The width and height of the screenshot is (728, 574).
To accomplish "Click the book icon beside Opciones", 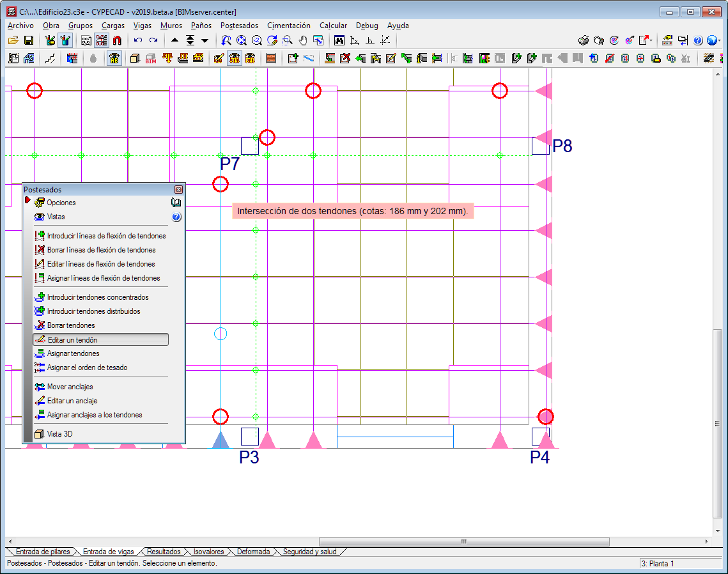I will [176, 203].
